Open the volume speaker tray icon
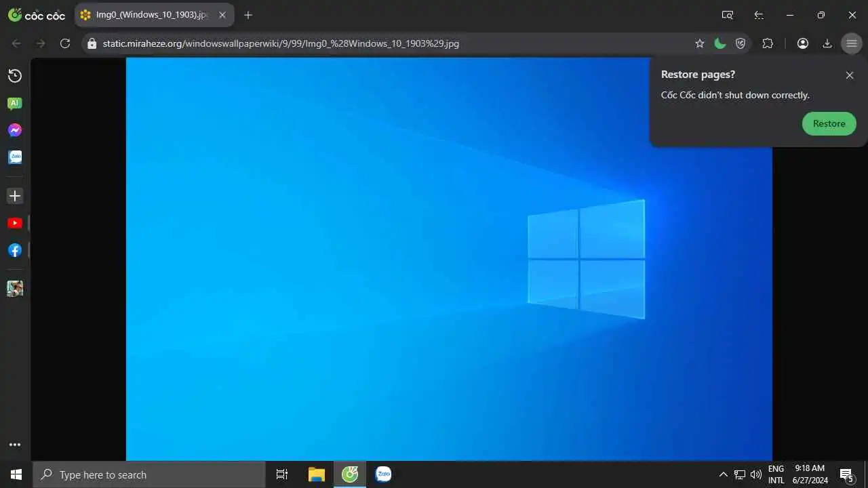 (x=756, y=474)
